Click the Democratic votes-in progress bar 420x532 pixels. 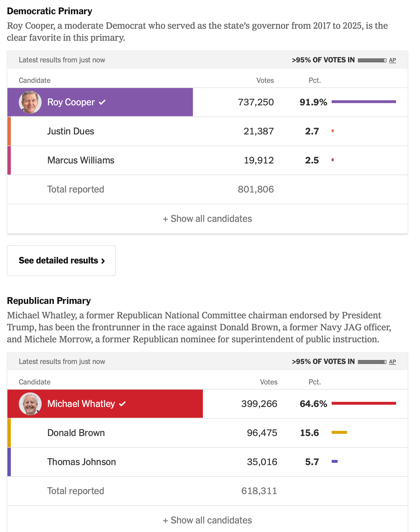tap(372, 60)
